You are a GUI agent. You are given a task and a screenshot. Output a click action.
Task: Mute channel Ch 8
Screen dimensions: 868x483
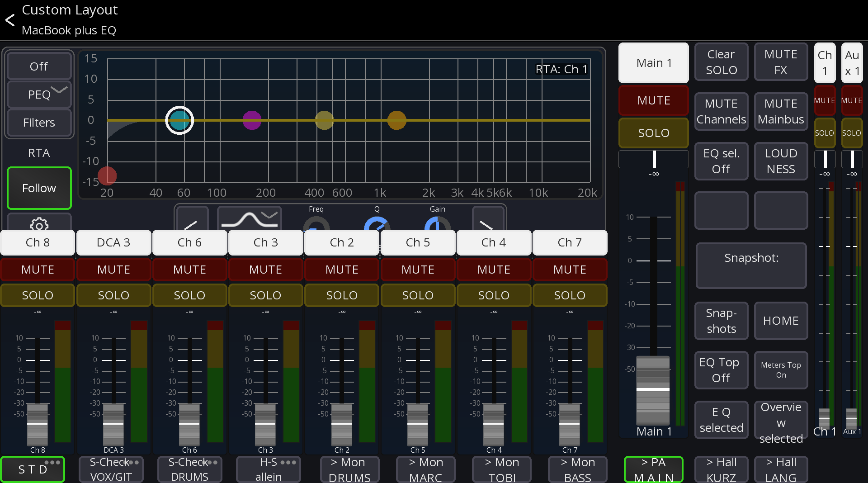point(38,270)
